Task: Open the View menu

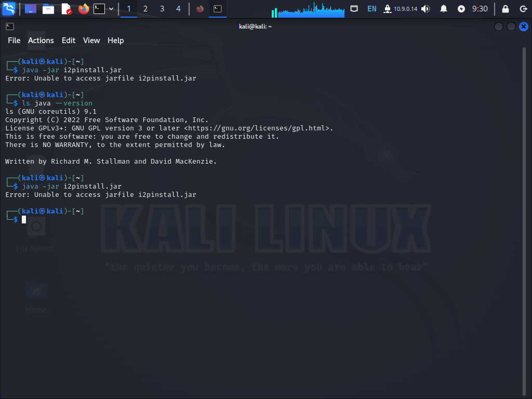Action: 91,41
